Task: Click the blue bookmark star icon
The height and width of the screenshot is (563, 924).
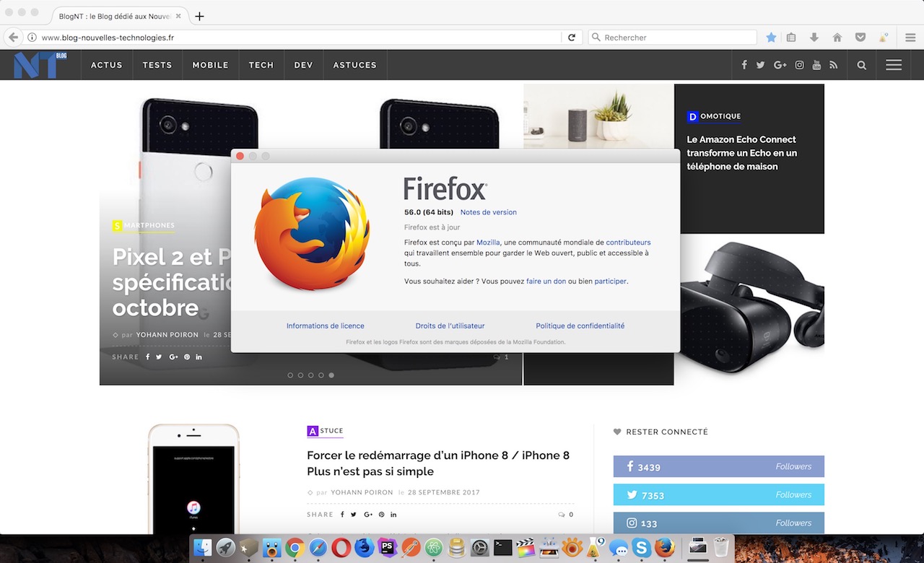Action: [x=771, y=38]
